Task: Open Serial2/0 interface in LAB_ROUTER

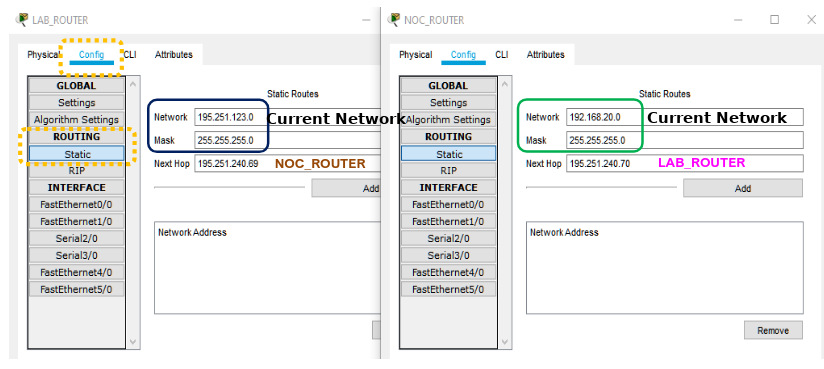Action: 77,238
